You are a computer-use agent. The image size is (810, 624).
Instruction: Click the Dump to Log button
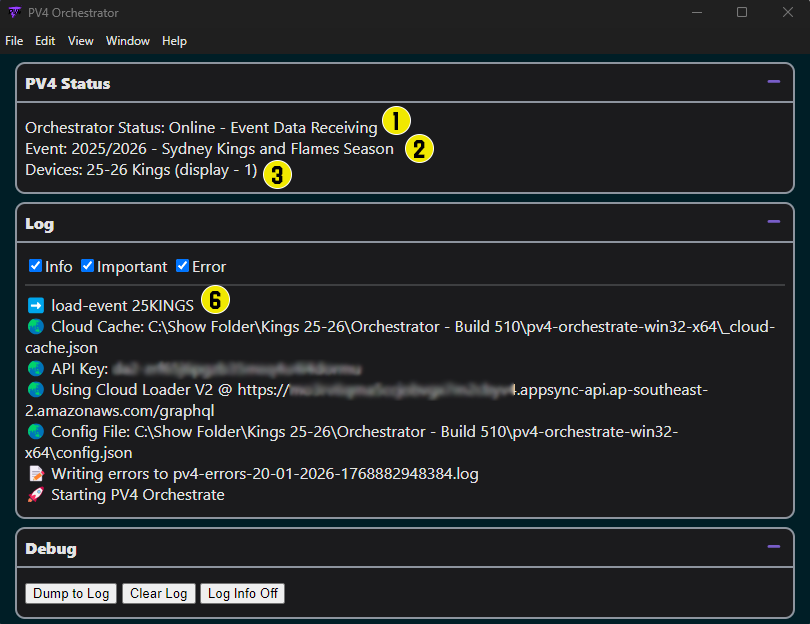pyautogui.click(x=71, y=594)
